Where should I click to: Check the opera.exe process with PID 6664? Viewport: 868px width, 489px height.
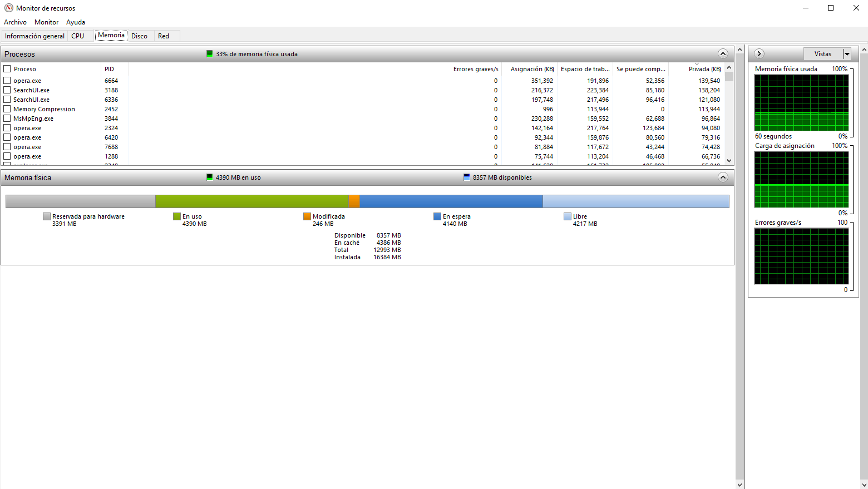tap(8, 80)
